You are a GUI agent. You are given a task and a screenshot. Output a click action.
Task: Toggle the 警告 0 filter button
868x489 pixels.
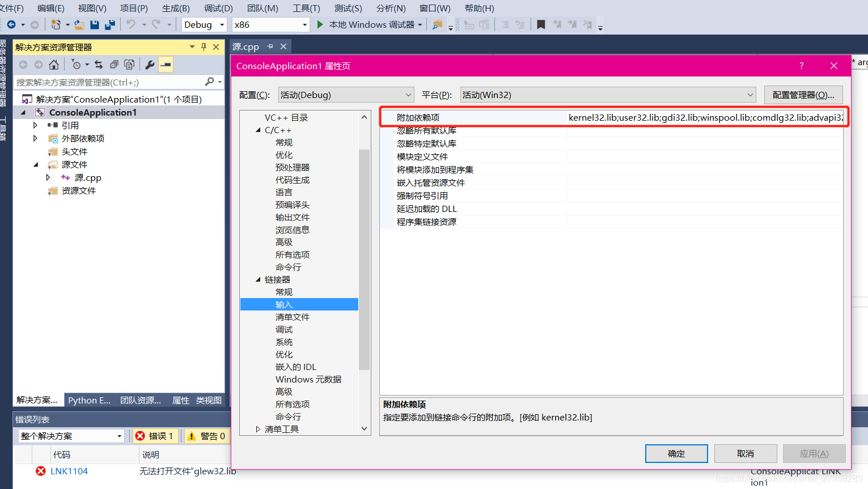coord(207,436)
